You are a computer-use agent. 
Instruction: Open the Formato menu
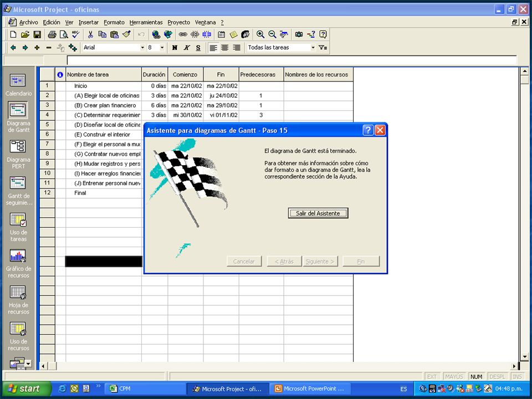114,22
